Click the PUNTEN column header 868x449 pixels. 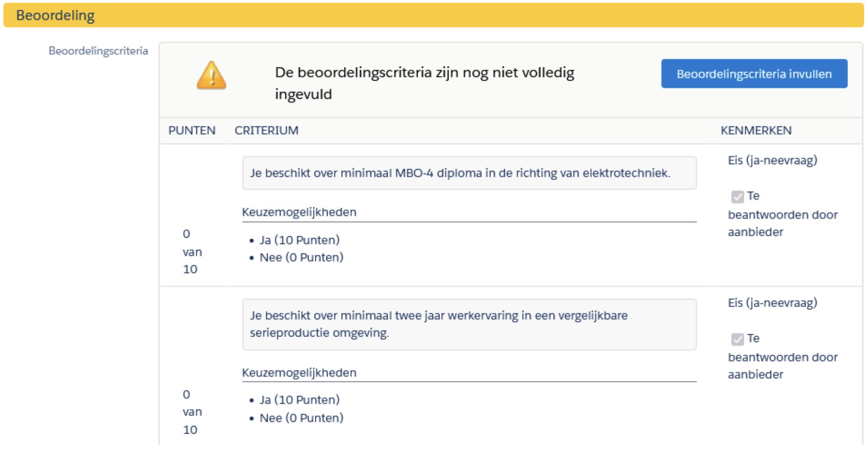pos(192,130)
